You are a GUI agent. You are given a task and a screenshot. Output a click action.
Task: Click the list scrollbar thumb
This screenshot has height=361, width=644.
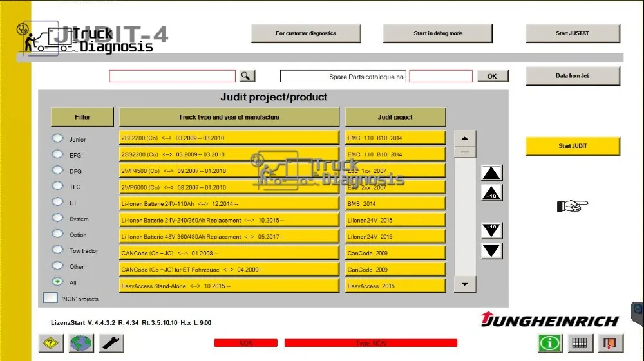coord(465,153)
